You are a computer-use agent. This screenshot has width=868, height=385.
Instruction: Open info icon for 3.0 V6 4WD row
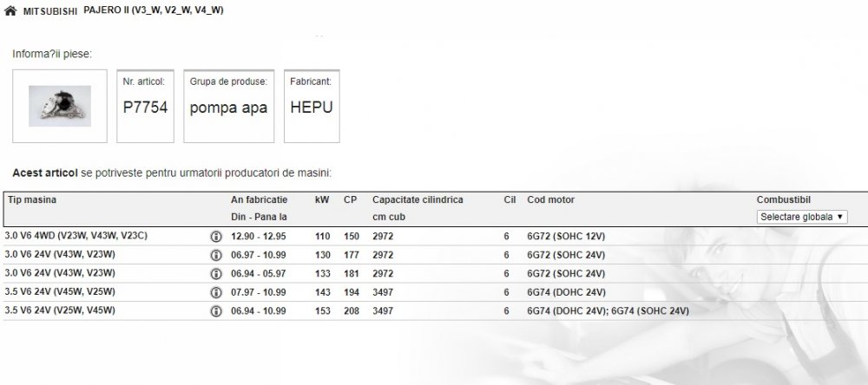(216, 237)
